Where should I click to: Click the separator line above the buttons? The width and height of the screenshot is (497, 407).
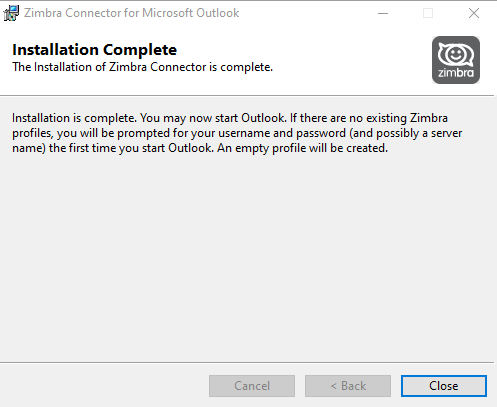247,362
